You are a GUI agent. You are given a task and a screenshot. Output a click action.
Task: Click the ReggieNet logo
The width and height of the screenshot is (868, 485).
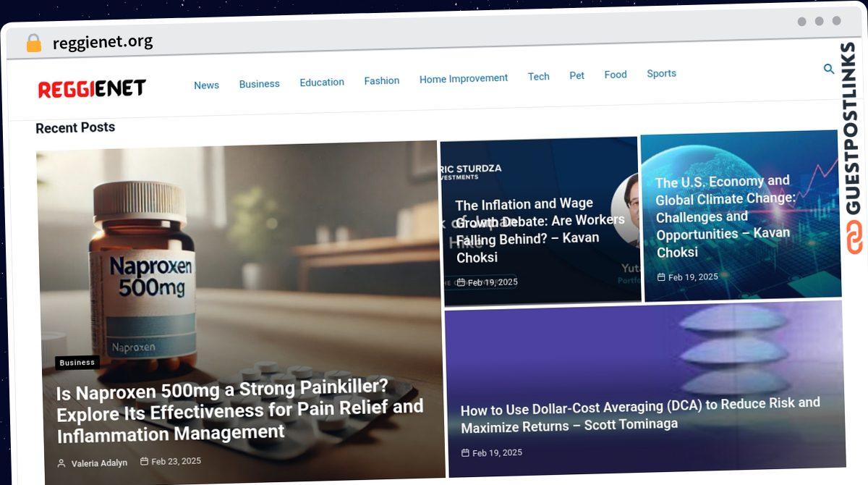pos(92,89)
